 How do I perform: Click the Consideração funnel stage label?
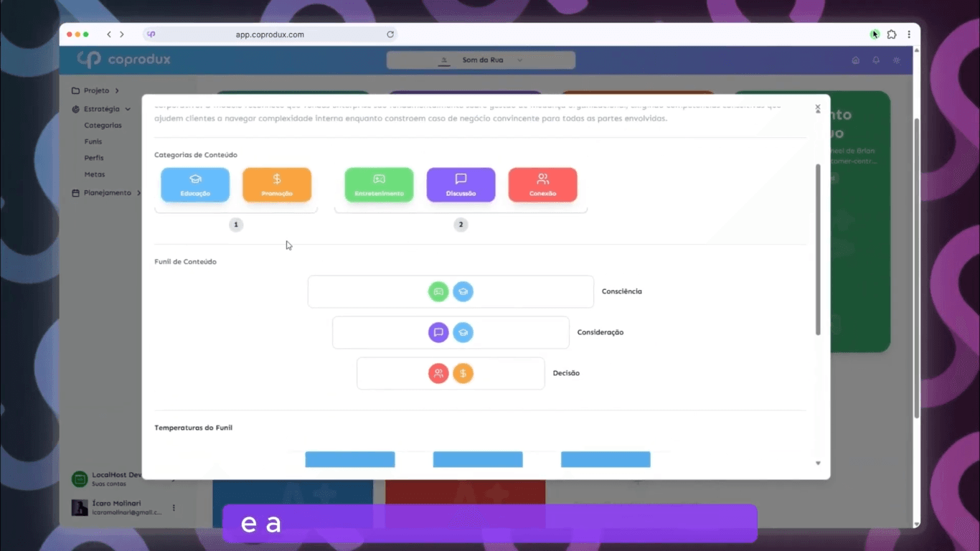(x=600, y=333)
